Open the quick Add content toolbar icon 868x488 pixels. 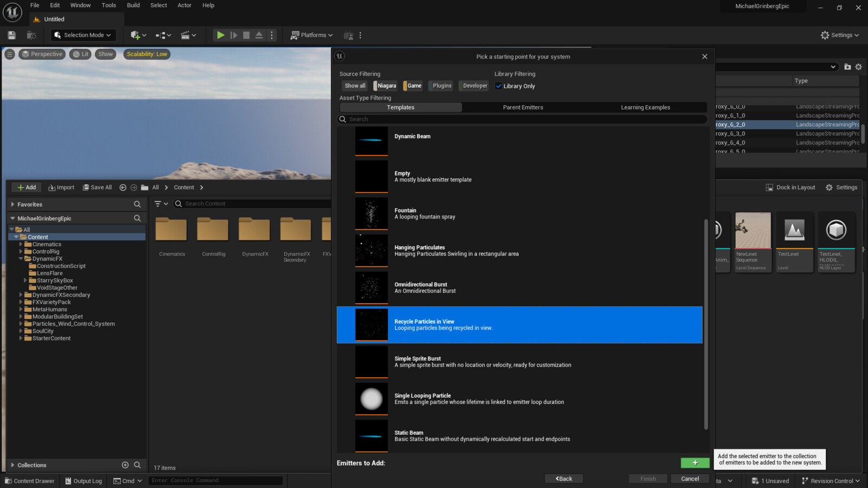coord(138,35)
